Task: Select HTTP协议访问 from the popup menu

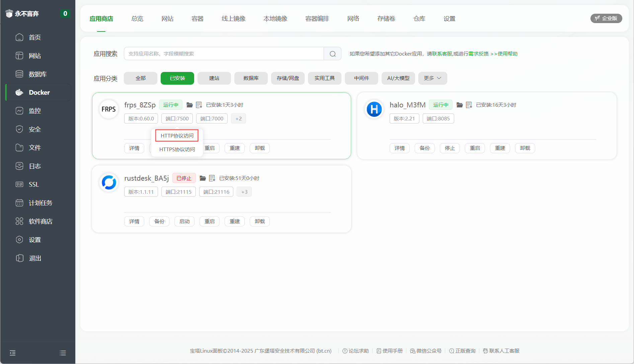Action: pos(177,135)
